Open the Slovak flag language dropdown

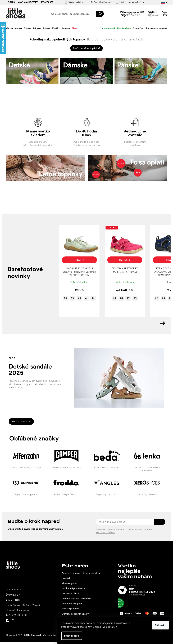(164, 2)
